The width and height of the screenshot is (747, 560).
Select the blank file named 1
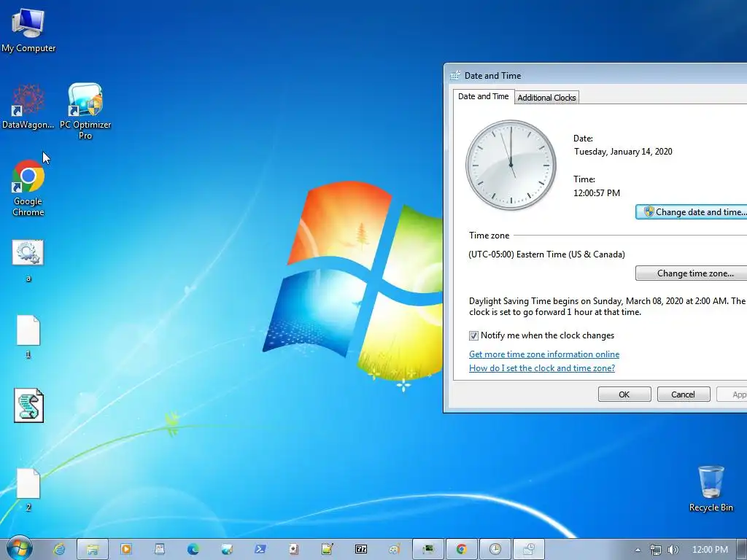pyautogui.click(x=28, y=336)
